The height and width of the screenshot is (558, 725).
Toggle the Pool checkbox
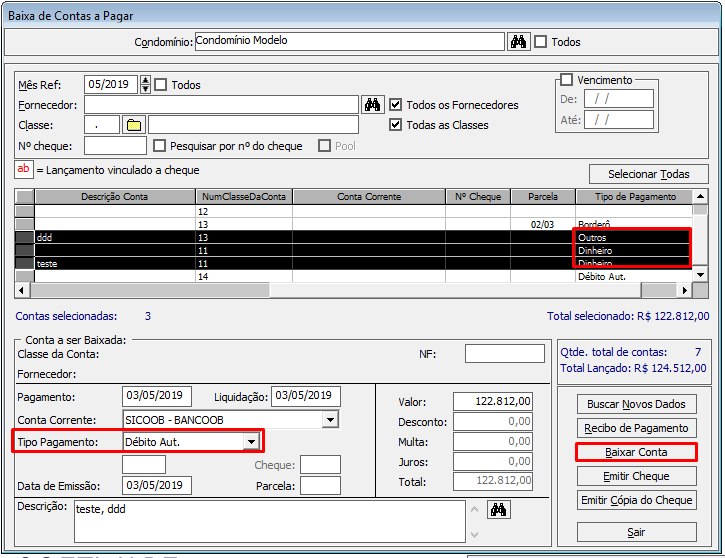(325, 146)
